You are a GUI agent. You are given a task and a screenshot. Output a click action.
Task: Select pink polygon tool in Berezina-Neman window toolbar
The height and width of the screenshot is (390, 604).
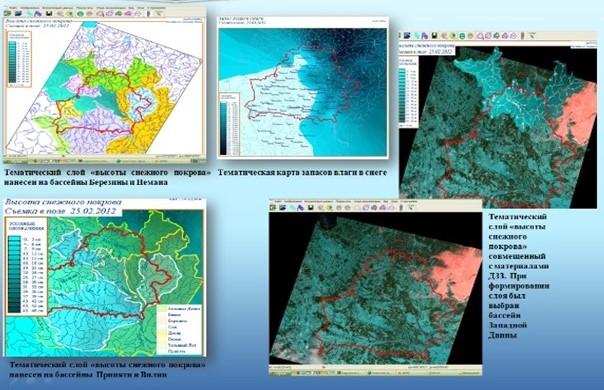100,13
